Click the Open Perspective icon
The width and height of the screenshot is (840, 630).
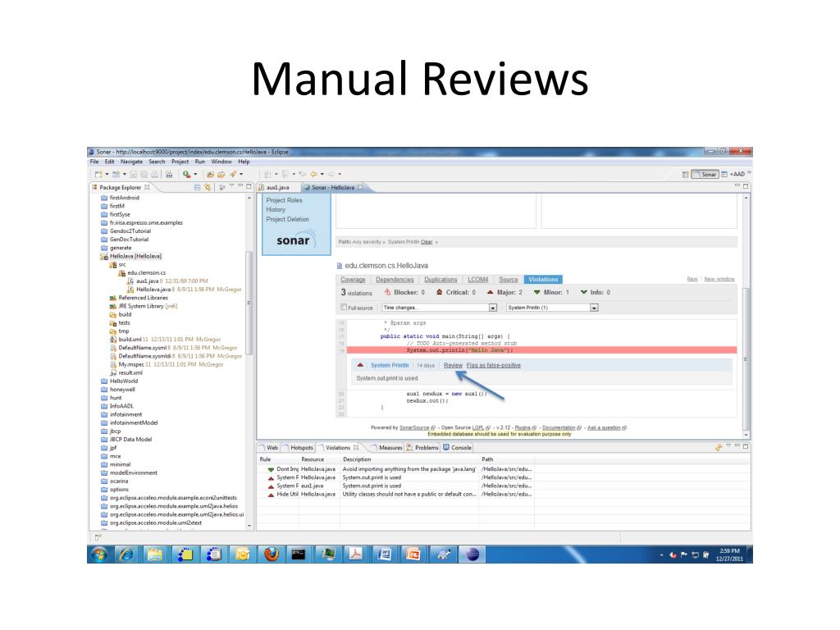(685, 174)
